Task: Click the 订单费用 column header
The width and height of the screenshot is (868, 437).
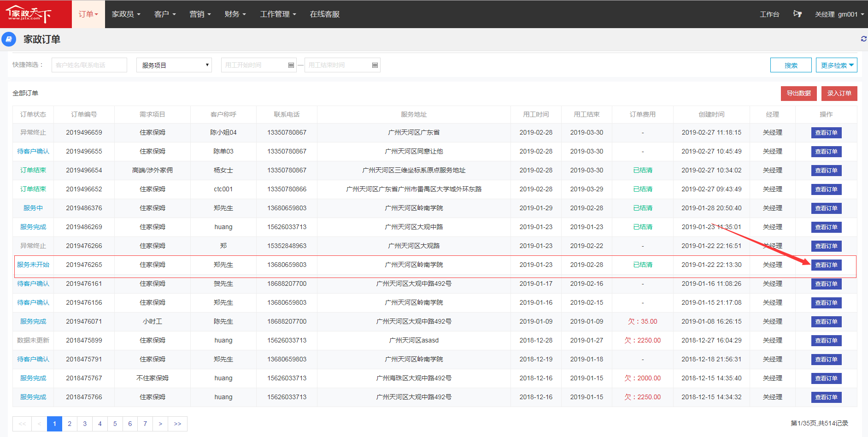Action: click(643, 114)
